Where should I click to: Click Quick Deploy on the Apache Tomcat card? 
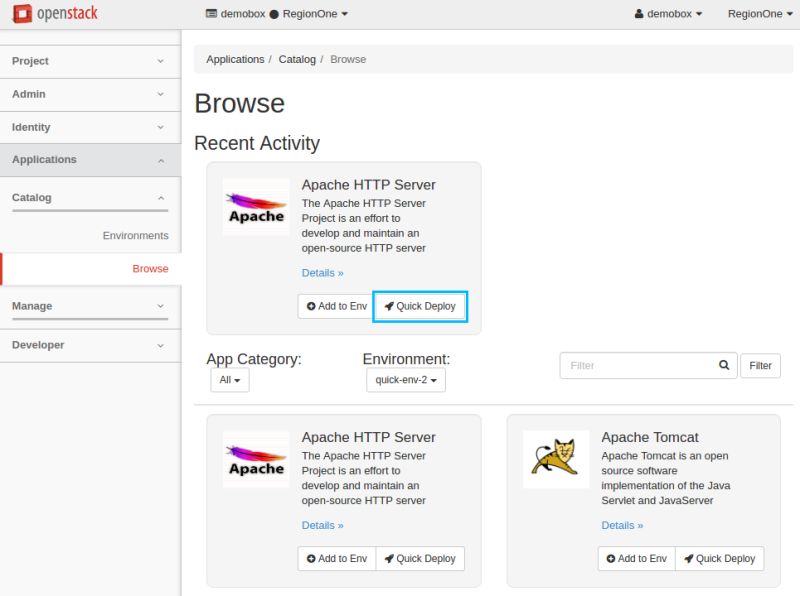click(719, 558)
